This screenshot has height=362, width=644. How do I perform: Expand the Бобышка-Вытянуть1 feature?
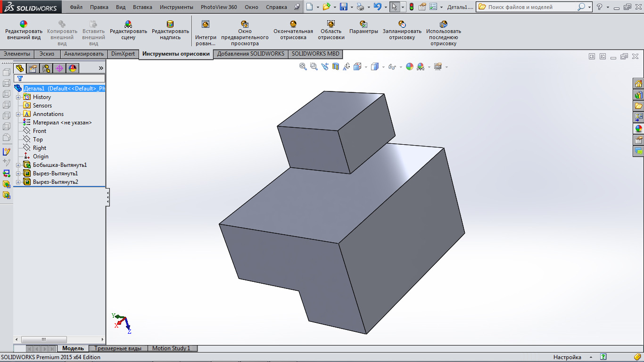pos(18,165)
